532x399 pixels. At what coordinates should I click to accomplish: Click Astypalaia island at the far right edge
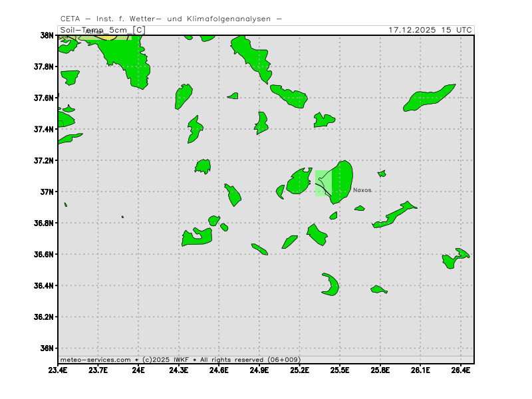[x=456, y=258]
